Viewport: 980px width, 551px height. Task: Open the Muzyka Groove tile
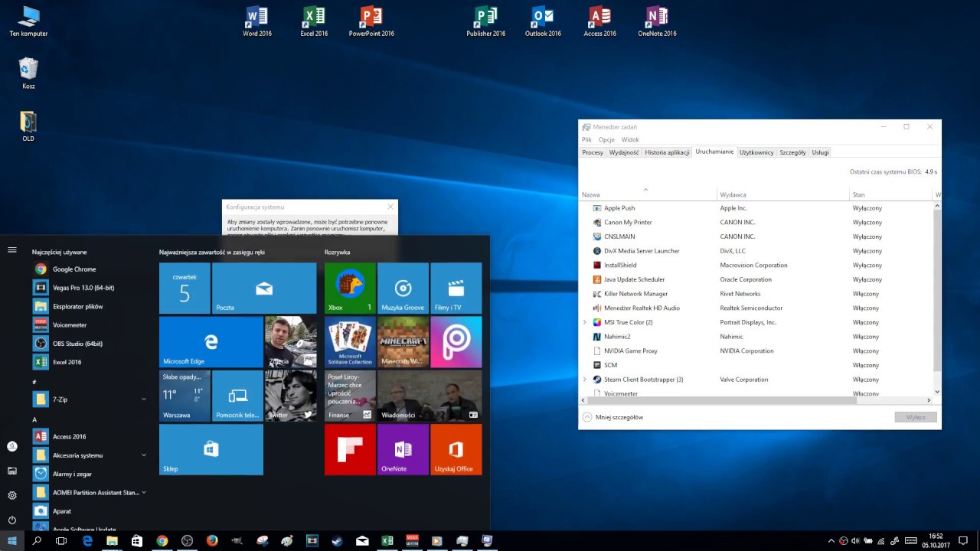point(403,288)
